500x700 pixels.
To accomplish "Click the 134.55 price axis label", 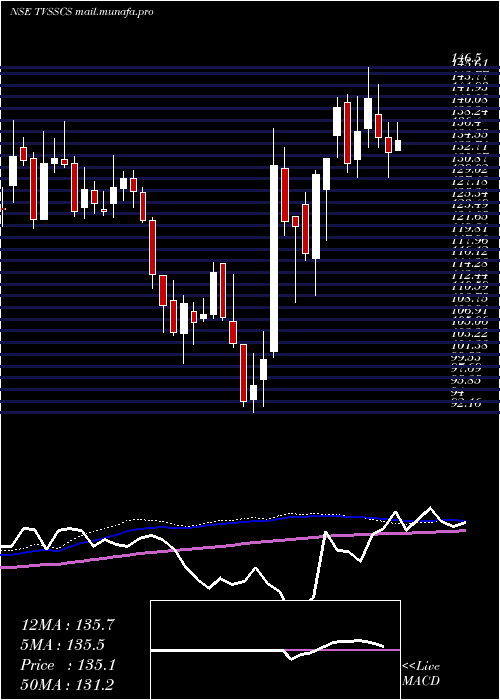I will coord(470,135).
